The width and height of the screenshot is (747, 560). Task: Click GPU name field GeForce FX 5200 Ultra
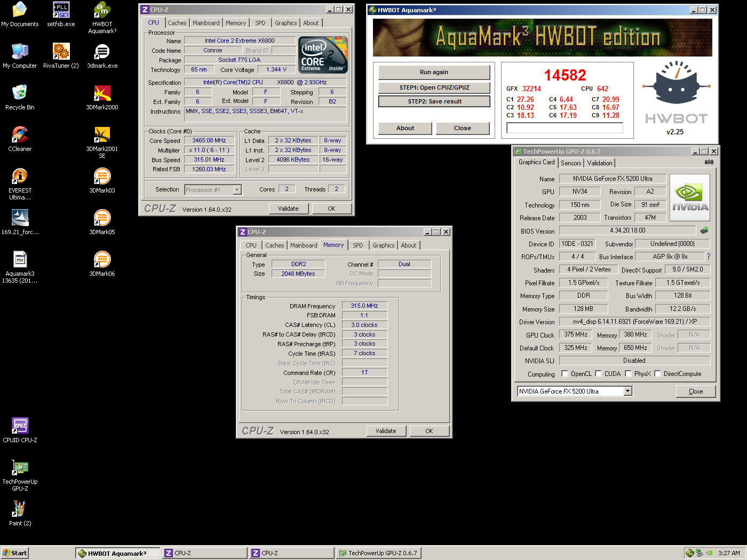(613, 179)
